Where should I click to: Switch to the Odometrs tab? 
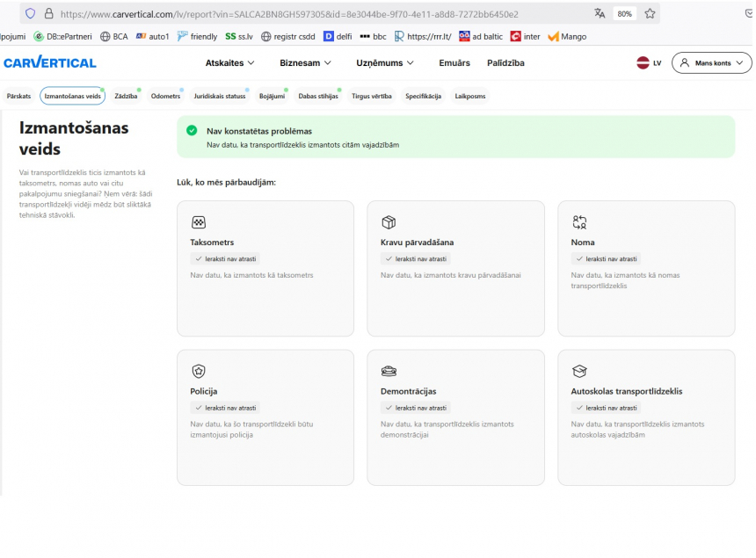point(165,96)
